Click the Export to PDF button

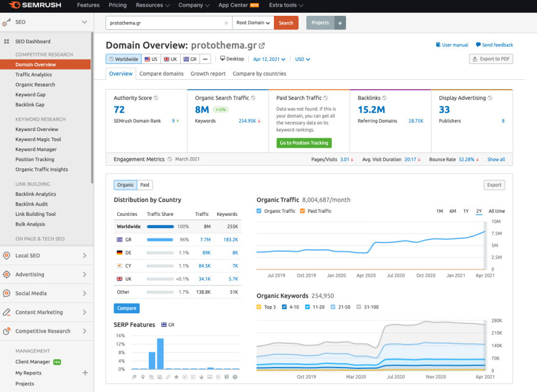[491, 59]
